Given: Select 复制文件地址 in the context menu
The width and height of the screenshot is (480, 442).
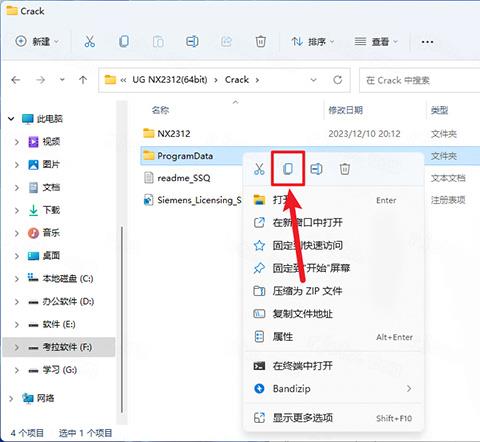Looking at the screenshot, I should 333,314.
